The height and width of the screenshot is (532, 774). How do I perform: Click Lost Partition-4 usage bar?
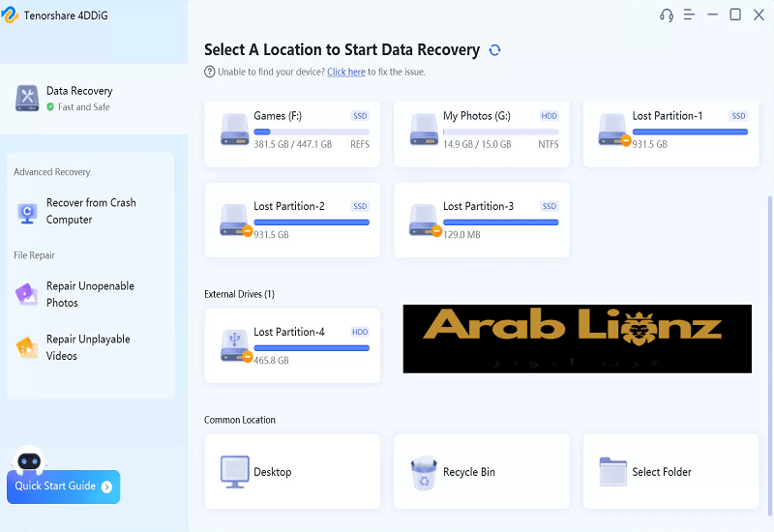click(x=312, y=348)
